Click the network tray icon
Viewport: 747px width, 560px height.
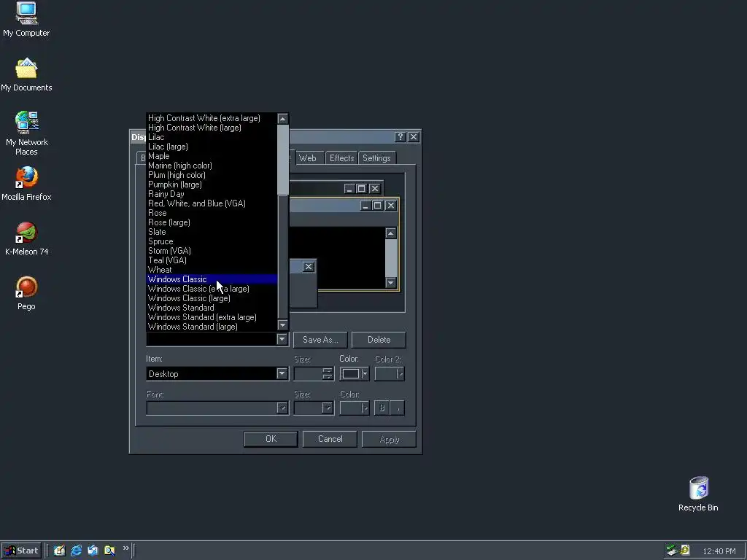[672, 551]
